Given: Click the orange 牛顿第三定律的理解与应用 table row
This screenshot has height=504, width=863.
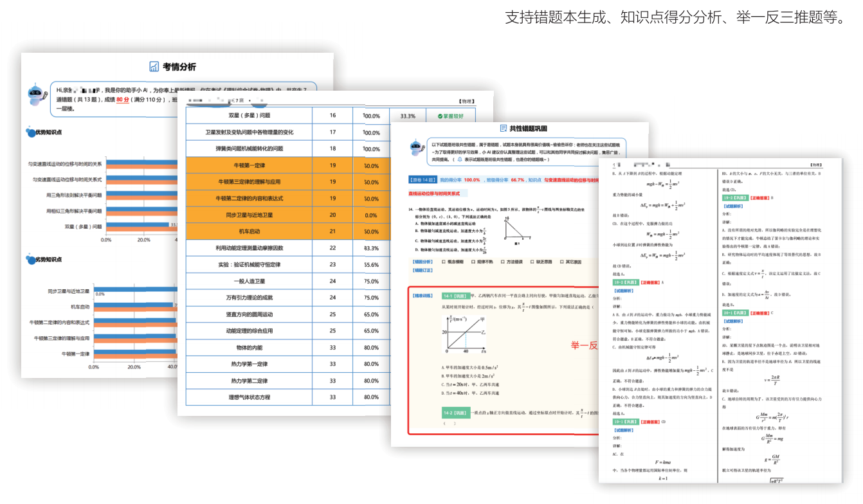Looking at the screenshot, I should [x=287, y=182].
